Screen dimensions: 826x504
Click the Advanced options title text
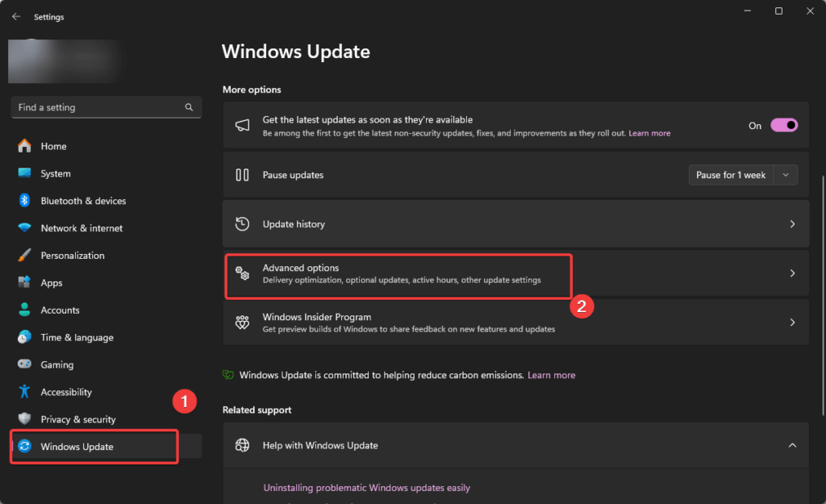(301, 268)
